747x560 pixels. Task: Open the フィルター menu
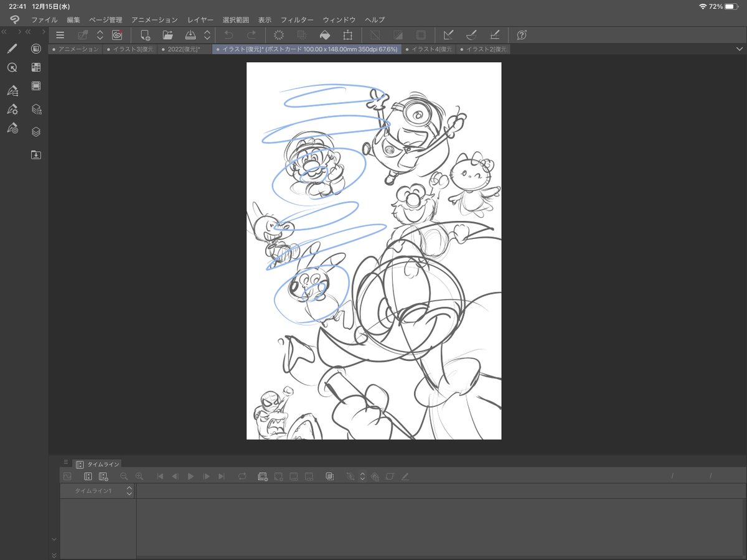click(297, 20)
